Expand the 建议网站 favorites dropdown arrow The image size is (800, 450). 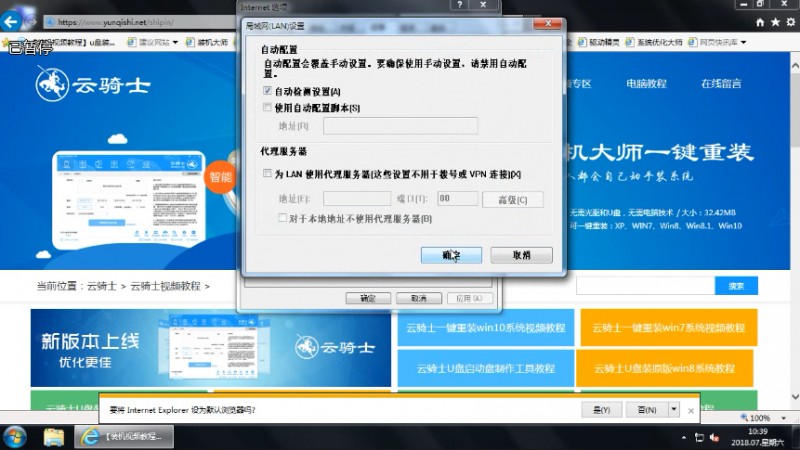coord(175,42)
